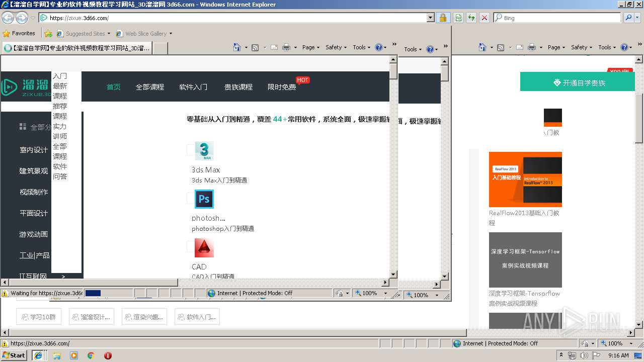Viewport: 644px width, 362px height.
Task: Open the Web Slice Gallery dropdown
Action: pyautogui.click(x=144, y=34)
